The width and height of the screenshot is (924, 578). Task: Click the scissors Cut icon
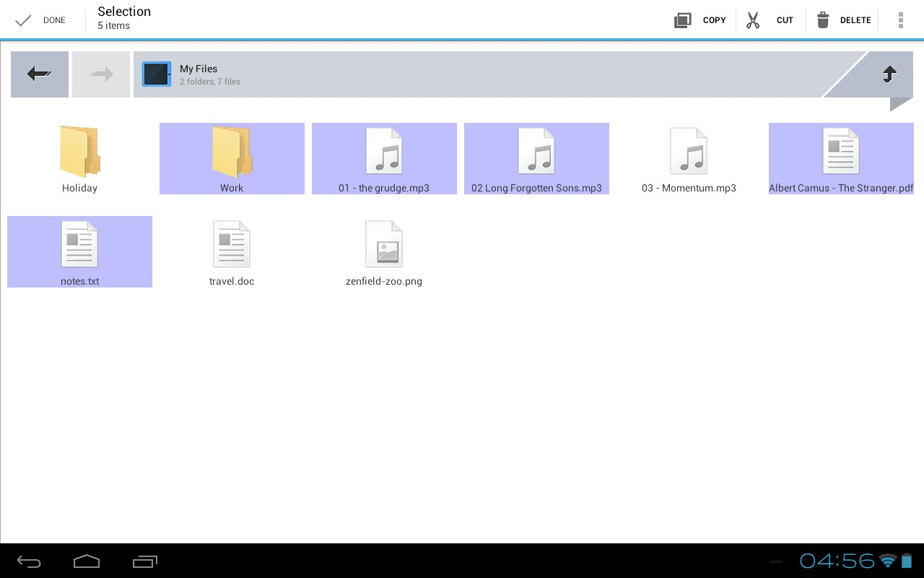753,20
